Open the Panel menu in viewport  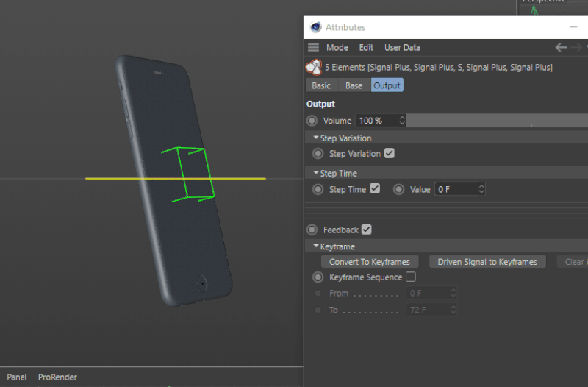coord(16,377)
